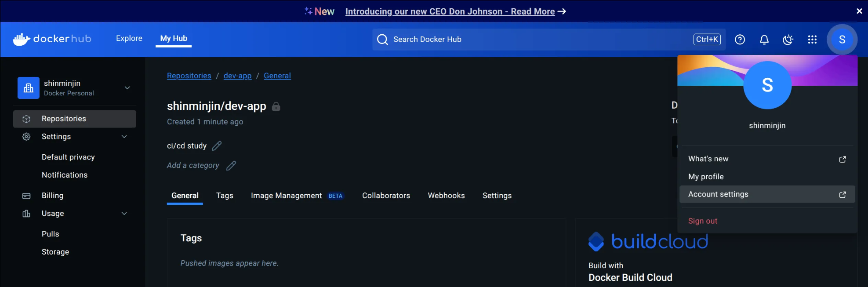Open the My Hub nav item
868x287 pixels.
point(174,38)
